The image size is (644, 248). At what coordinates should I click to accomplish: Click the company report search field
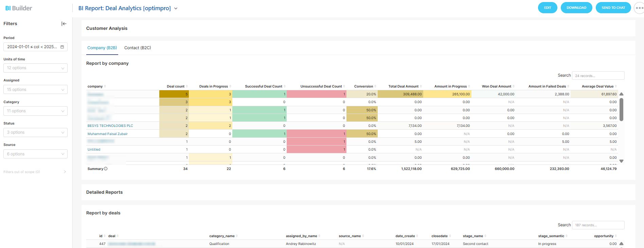pyautogui.click(x=598, y=76)
